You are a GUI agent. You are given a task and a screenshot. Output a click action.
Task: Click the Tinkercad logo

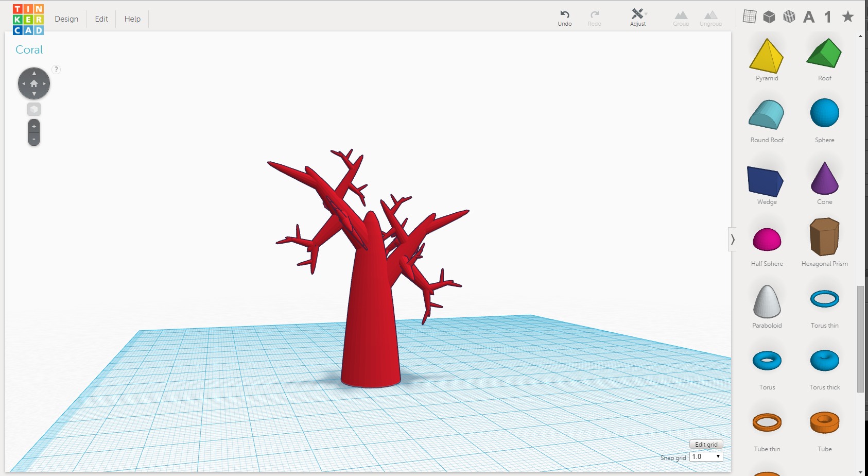pyautogui.click(x=28, y=20)
